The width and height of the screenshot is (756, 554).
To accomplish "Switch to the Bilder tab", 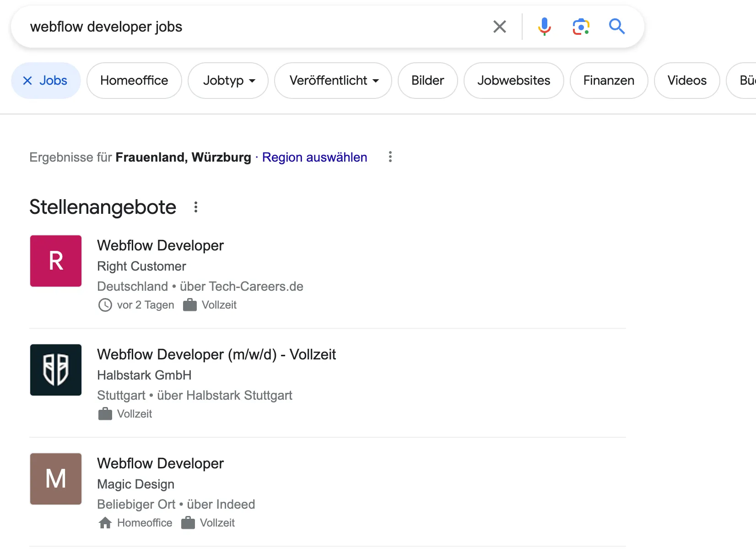I will pyautogui.click(x=428, y=81).
